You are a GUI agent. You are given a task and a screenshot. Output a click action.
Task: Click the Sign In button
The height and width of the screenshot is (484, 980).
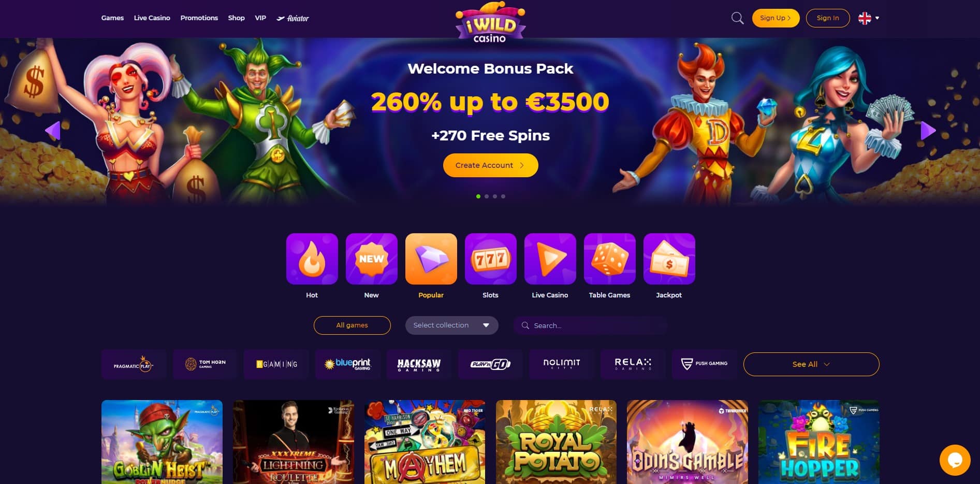pyautogui.click(x=827, y=18)
